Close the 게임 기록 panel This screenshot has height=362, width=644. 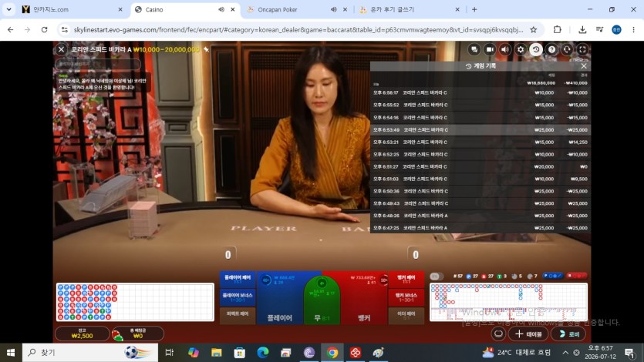pos(584,65)
